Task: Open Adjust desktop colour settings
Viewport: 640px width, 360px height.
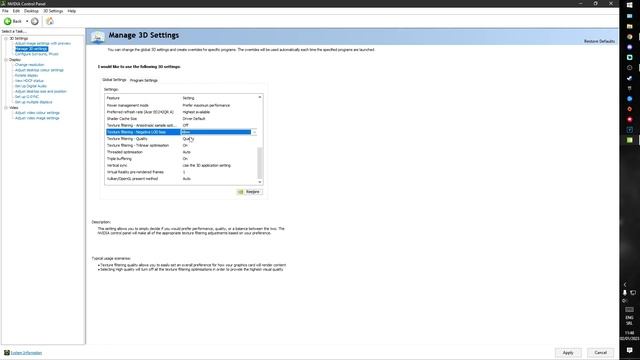Action: [39, 70]
